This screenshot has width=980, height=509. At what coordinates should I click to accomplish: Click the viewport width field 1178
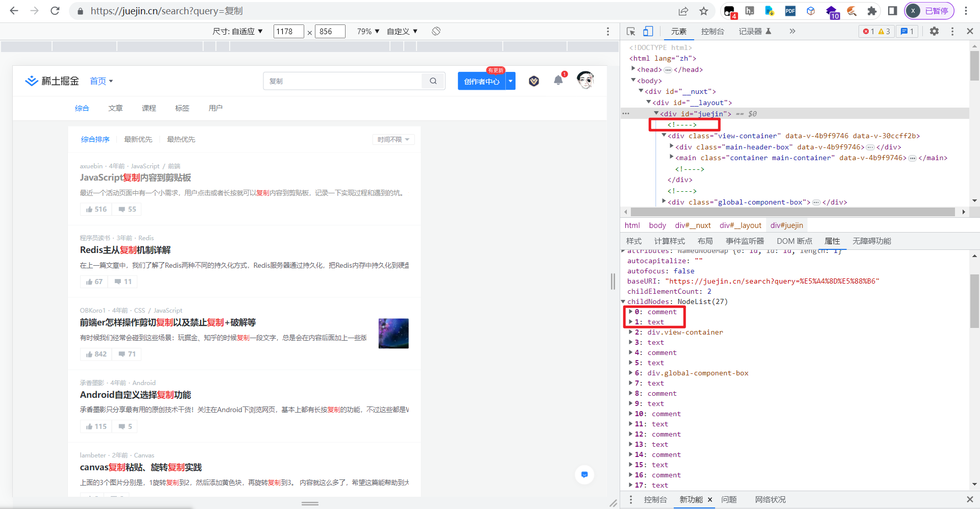click(x=288, y=31)
